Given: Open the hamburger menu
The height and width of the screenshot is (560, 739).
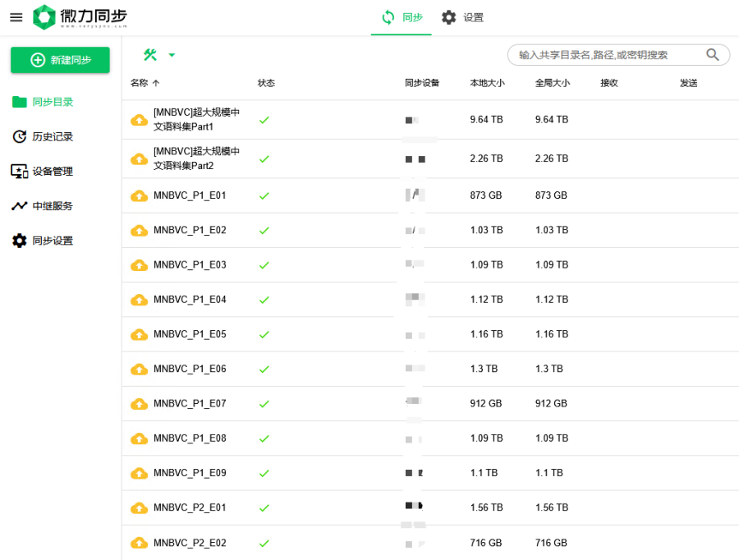Looking at the screenshot, I should tap(16, 17).
